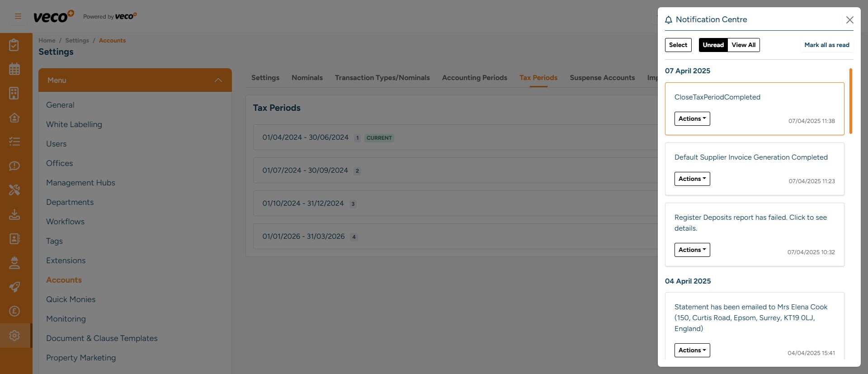
Task: Close the Notification Centre panel
Action: point(849,20)
